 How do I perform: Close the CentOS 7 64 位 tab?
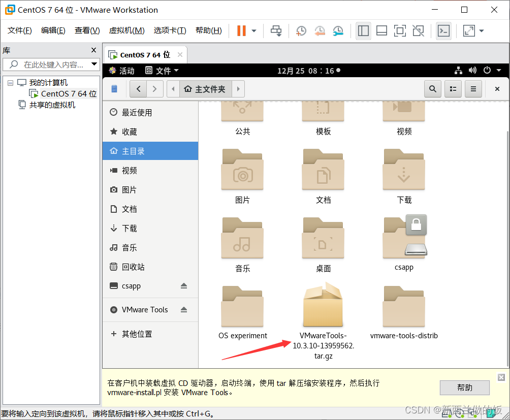point(180,55)
